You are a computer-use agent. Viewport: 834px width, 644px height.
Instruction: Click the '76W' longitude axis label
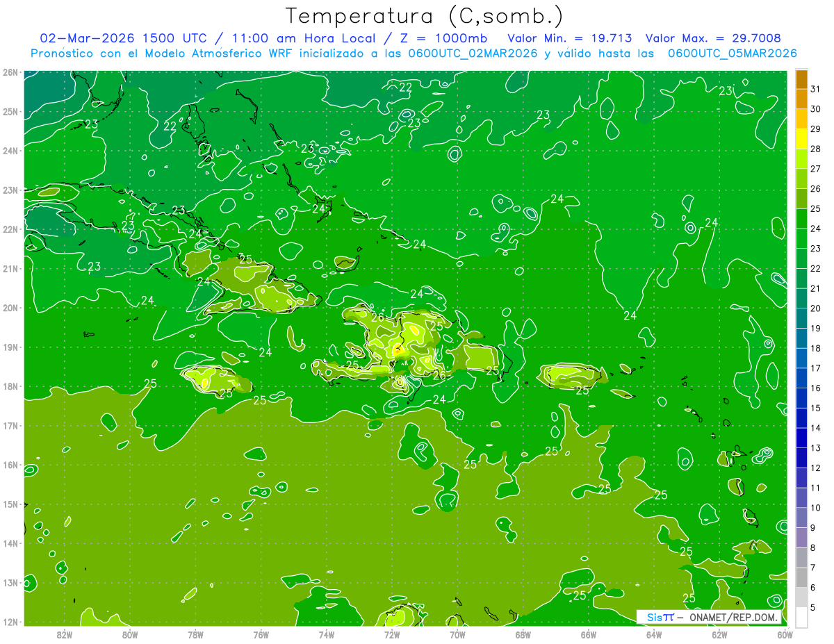click(261, 634)
